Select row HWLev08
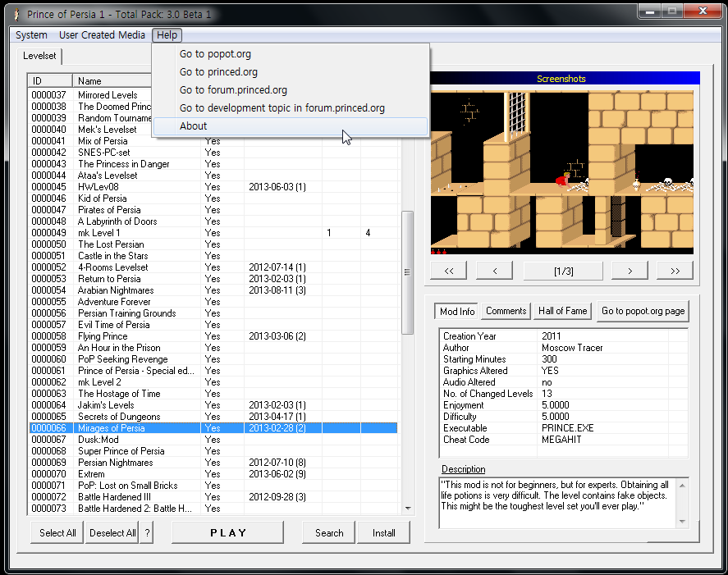Screen dimensions: 728x575 [x=213, y=186]
